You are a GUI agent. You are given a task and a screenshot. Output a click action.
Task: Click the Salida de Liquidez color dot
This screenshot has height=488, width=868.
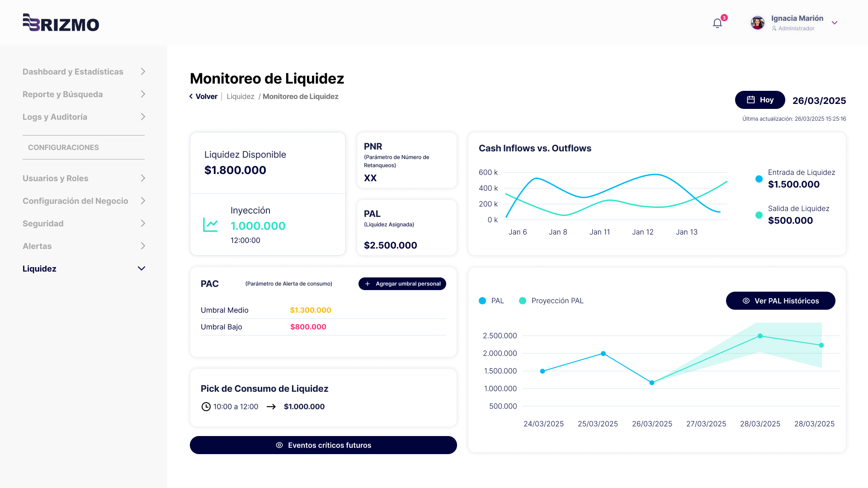759,215
